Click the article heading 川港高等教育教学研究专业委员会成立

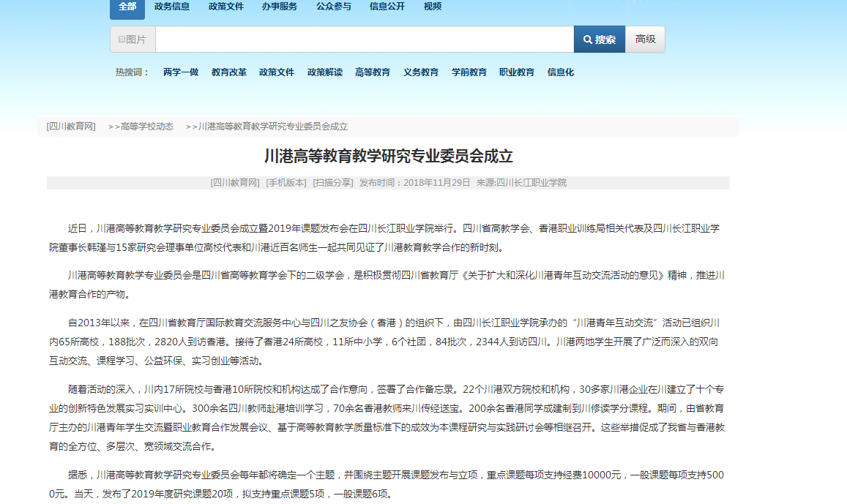[x=389, y=156]
